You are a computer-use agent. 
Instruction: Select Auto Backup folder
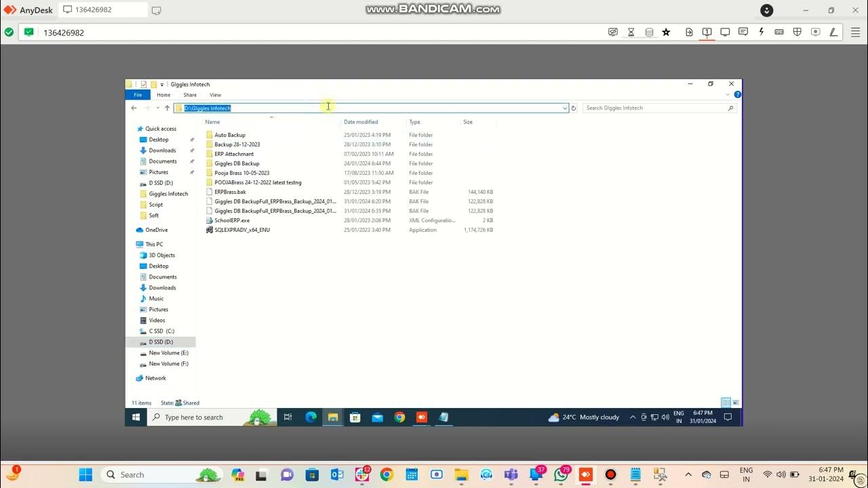[230, 135]
